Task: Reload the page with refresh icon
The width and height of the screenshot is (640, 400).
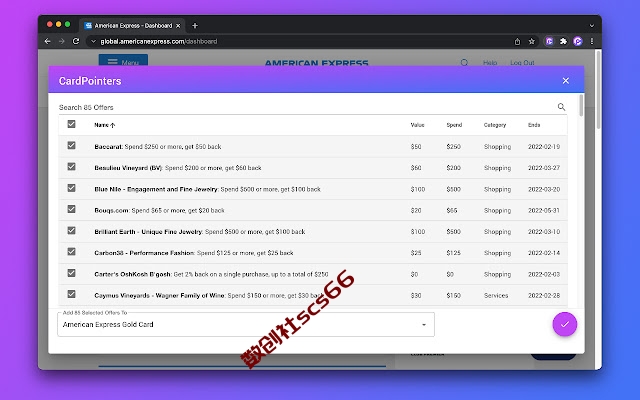Action: 76,41
